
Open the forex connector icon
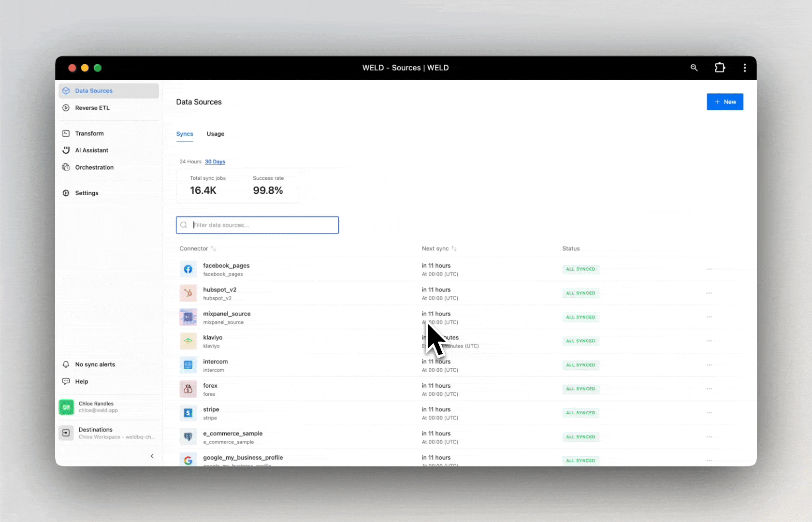[188, 389]
